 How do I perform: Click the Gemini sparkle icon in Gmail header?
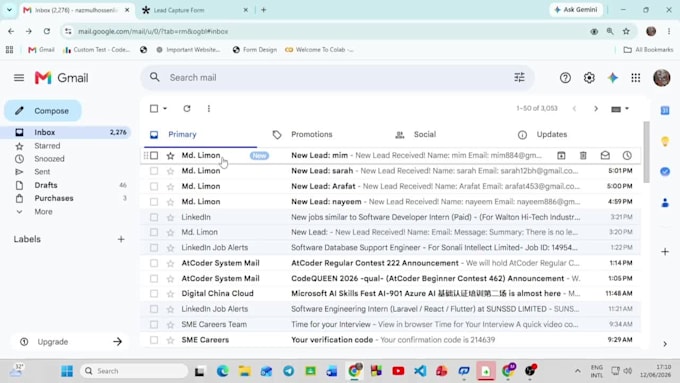click(x=612, y=78)
